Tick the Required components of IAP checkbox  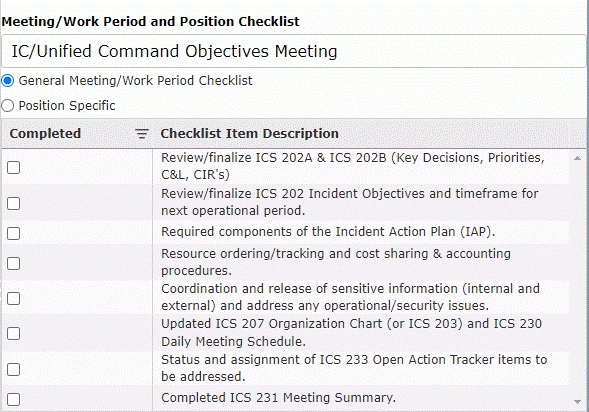point(14,233)
